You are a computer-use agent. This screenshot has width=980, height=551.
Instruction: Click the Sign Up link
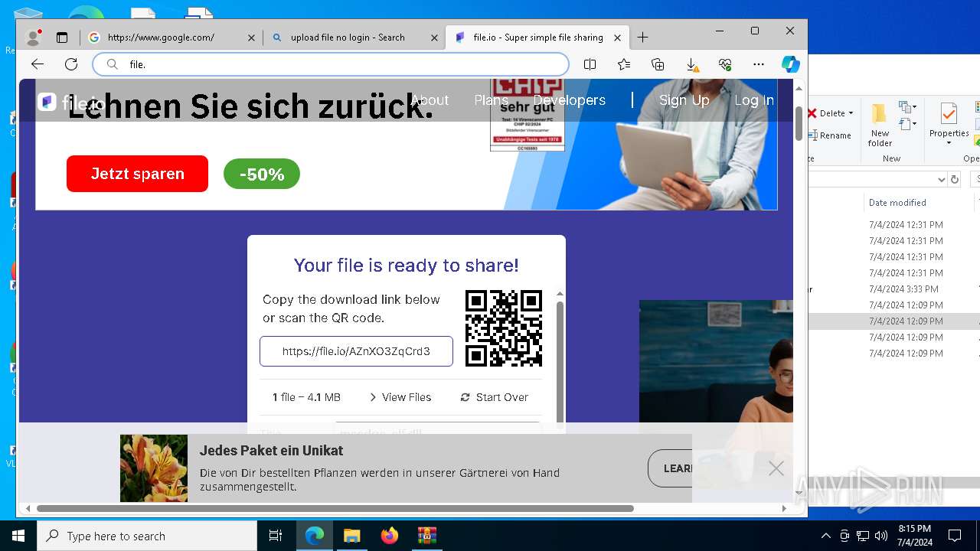click(684, 100)
